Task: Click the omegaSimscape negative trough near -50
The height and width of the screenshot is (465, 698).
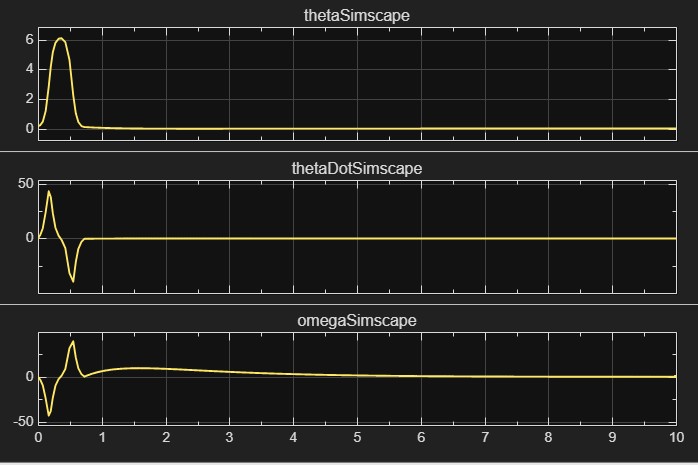Action: point(49,415)
